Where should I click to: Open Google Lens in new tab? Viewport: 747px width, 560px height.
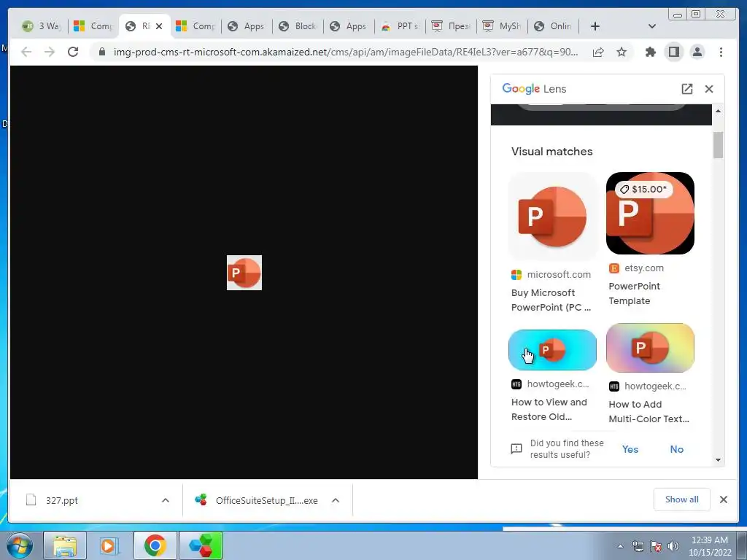(x=686, y=89)
